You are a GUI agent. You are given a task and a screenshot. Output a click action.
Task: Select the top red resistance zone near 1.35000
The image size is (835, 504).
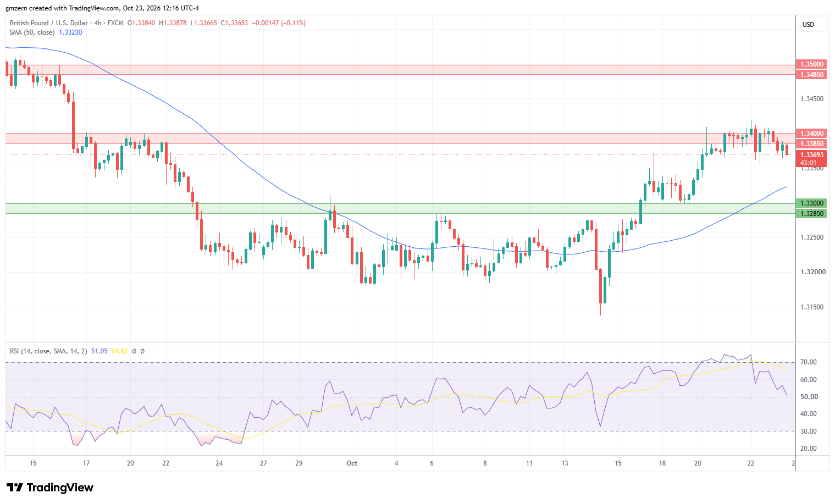400,69
